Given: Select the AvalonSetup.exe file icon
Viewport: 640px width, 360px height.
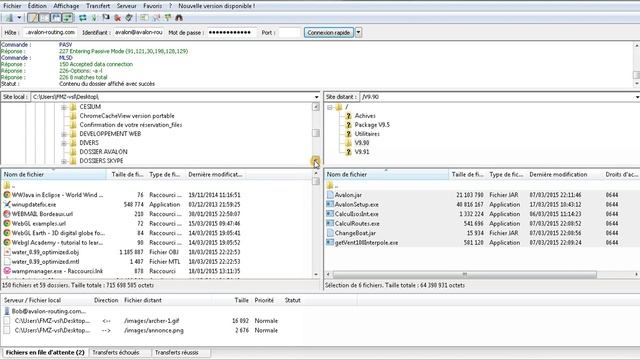Looking at the screenshot, I should pos(330,204).
